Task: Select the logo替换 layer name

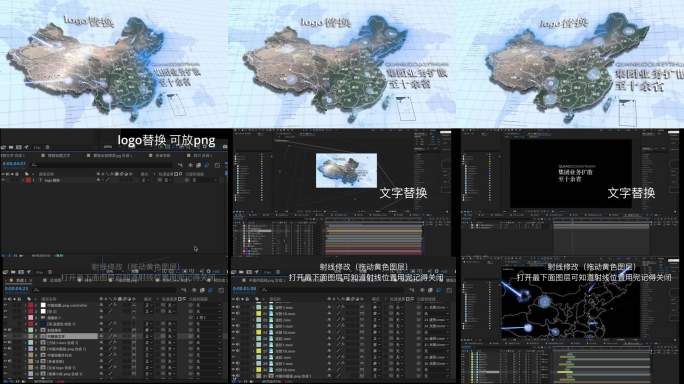Action: click(53, 180)
